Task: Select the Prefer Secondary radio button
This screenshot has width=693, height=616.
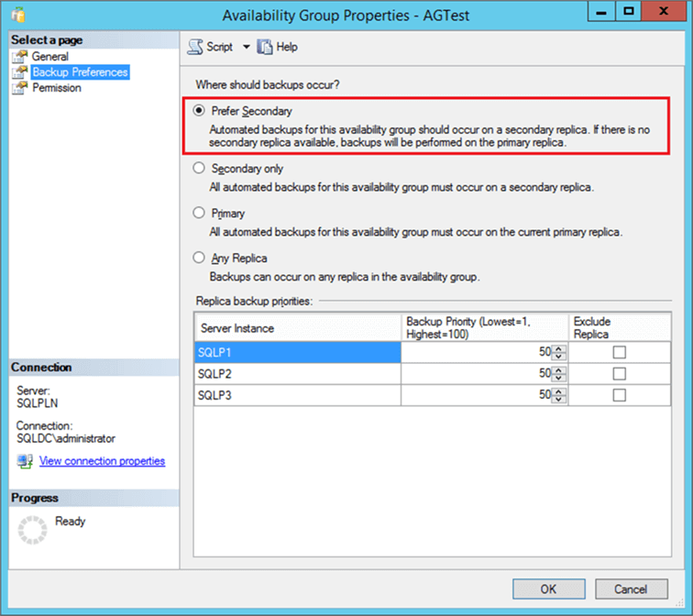Action: coord(199,111)
